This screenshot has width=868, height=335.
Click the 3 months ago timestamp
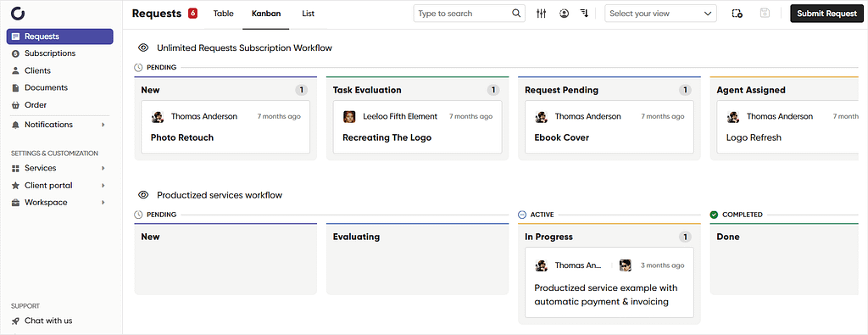(x=663, y=265)
